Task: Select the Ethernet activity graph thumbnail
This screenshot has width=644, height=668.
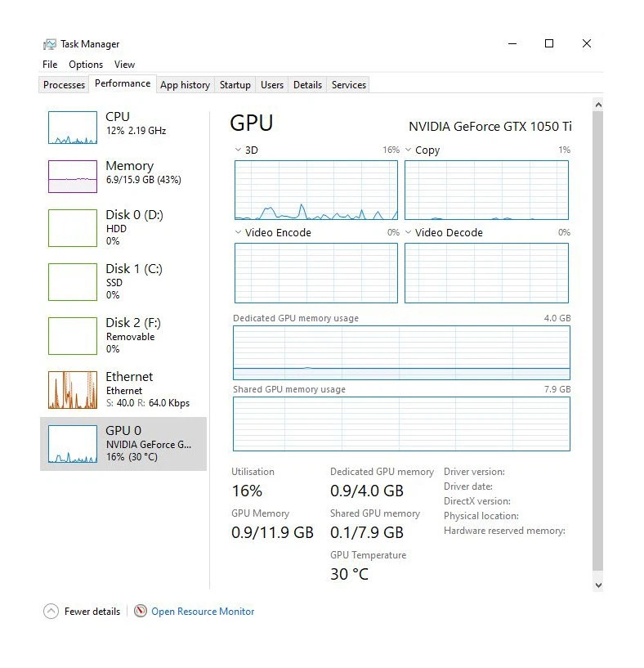Action: [73, 390]
